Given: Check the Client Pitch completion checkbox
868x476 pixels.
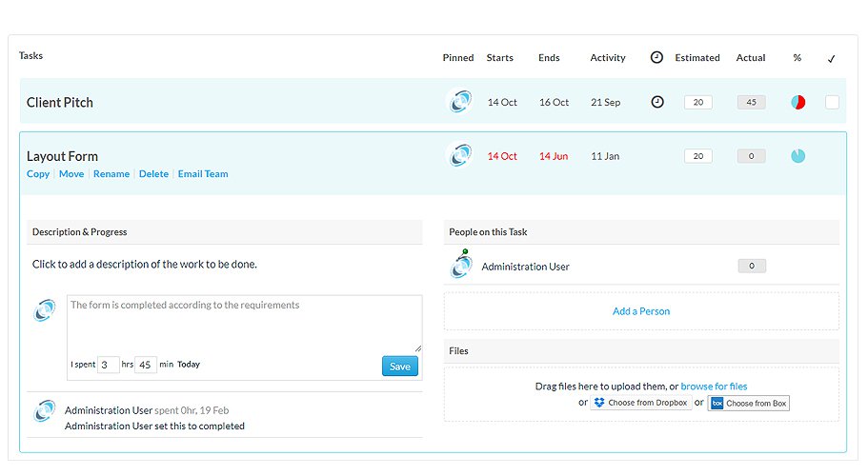Looking at the screenshot, I should pyautogui.click(x=832, y=102).
